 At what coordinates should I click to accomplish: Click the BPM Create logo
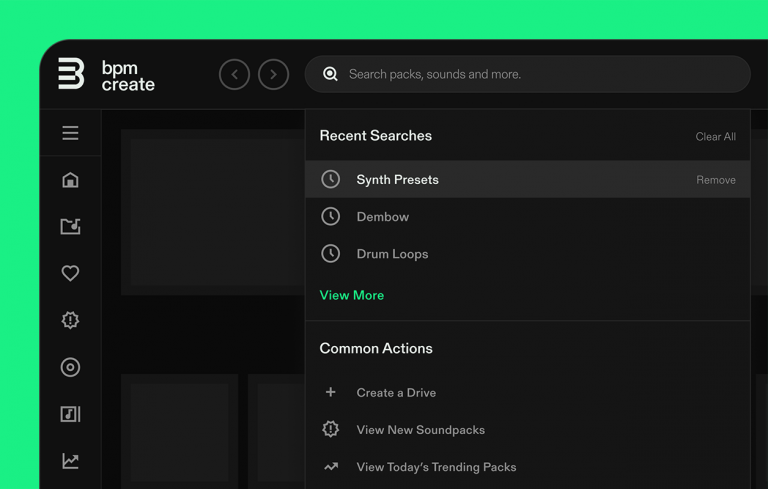[105, 75]
